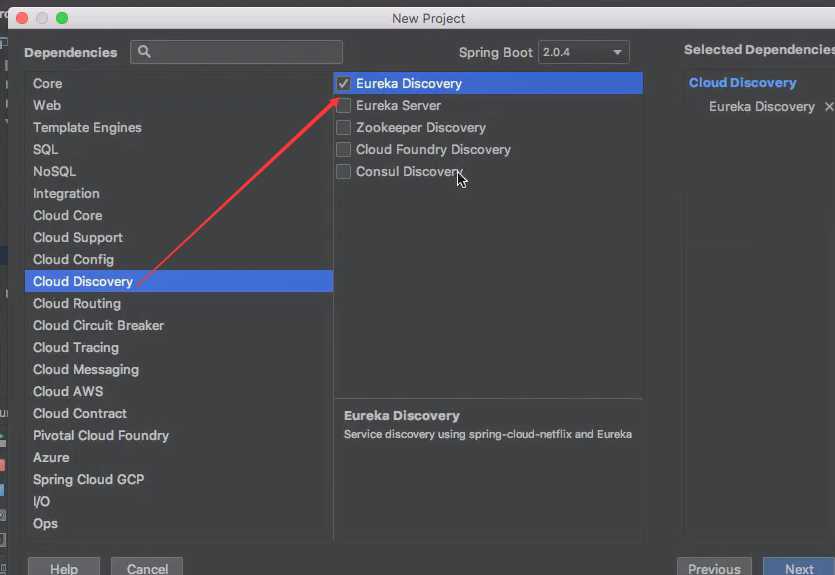Click the search magnifier icon
This screenshot has width=835, height=575.
pos(144,52)
